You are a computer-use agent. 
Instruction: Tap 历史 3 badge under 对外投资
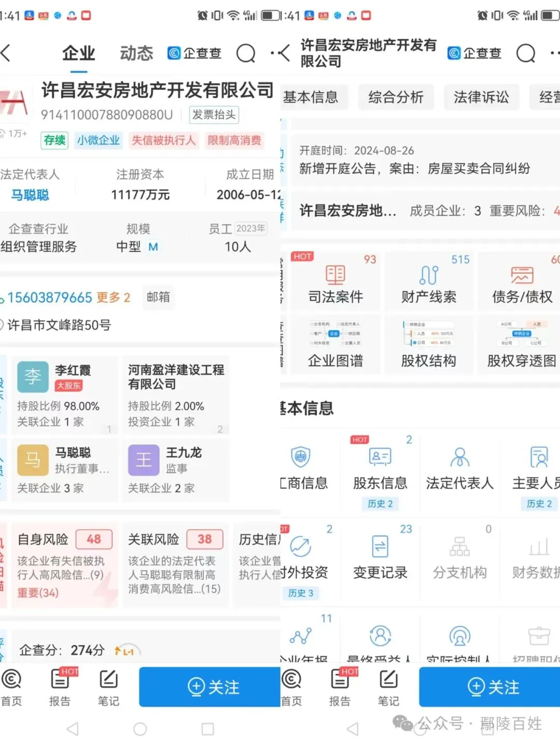click(x=301, y=593)
